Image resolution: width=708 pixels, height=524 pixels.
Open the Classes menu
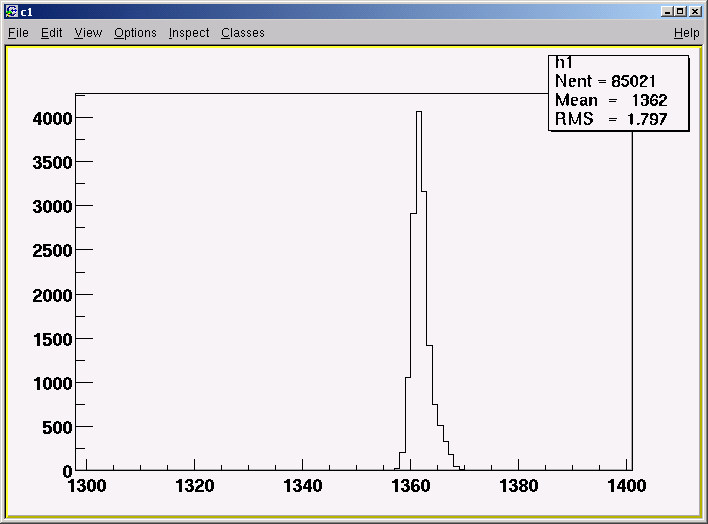point(242,33)
